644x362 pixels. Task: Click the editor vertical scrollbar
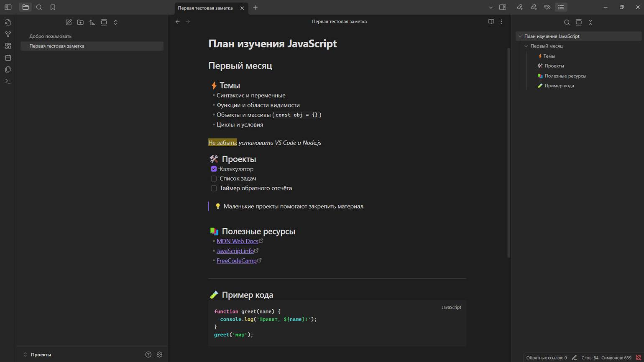[x=509, y=153]
